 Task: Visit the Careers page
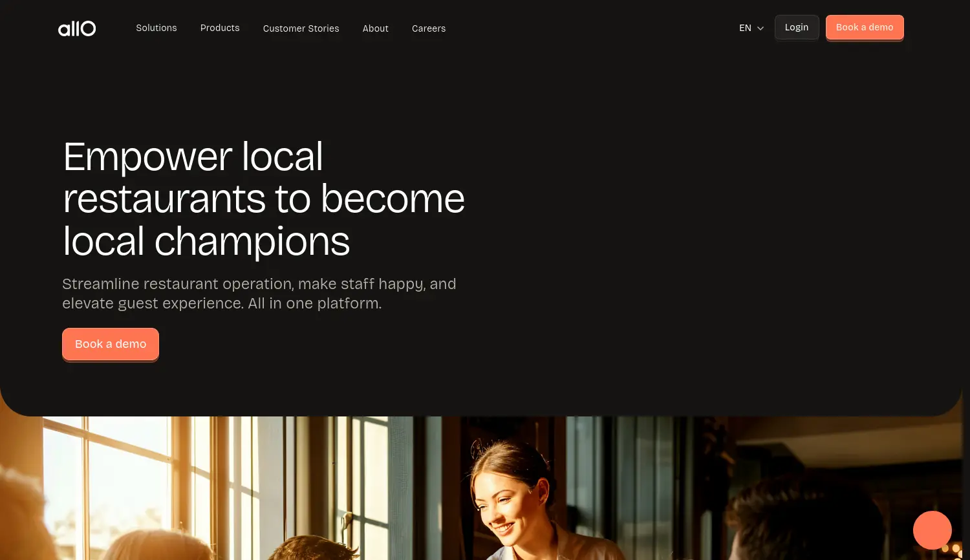pyautogui.click(x=429, y=28)
